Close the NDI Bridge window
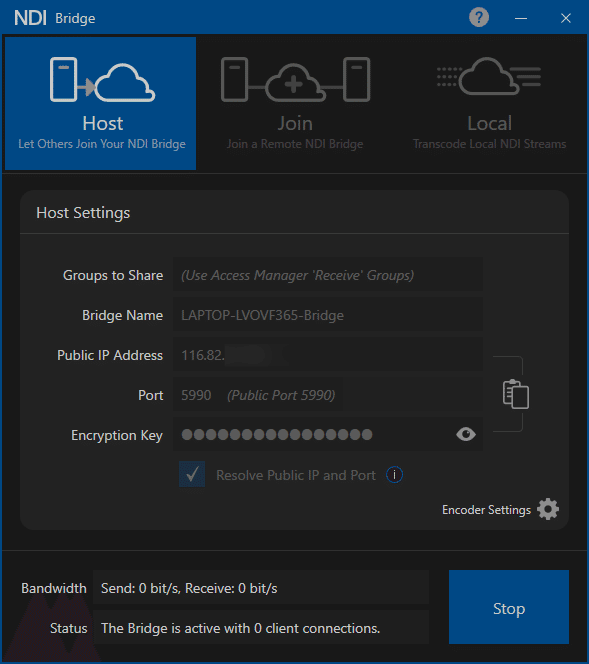The image size is (589, 664). (x=566, y=18)
